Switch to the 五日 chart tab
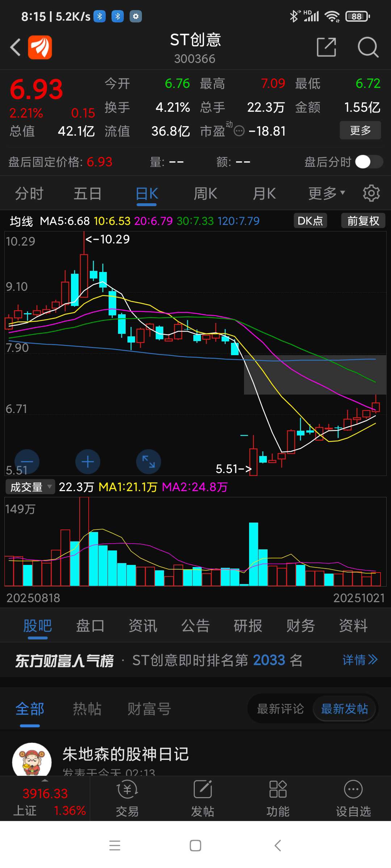The width and height of the screenshot is (391, 868). point(88,193)
